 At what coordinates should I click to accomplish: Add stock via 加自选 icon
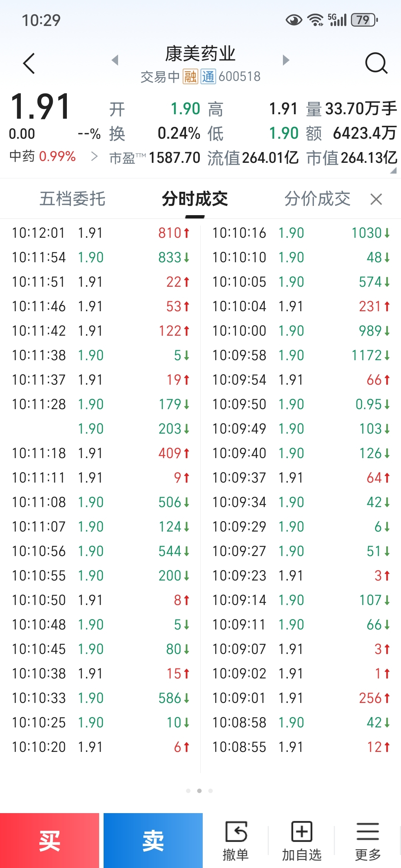tap(301, 841)
